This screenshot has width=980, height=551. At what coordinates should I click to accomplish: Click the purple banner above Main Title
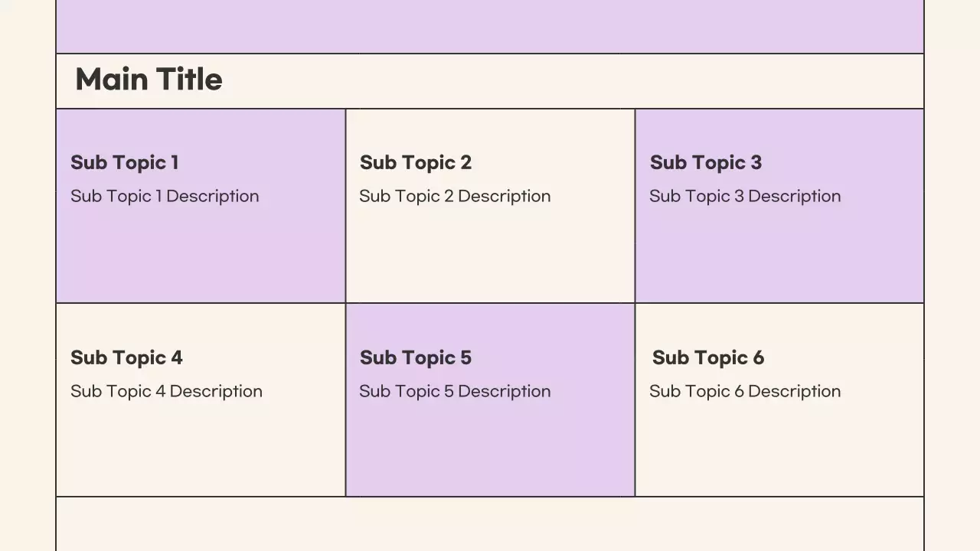(x=490, y=26)
